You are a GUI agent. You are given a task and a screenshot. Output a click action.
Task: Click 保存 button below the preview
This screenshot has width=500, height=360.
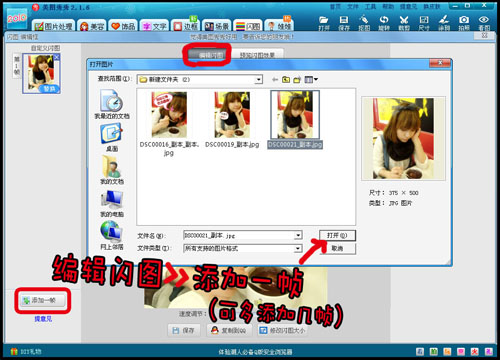[184, 330]
